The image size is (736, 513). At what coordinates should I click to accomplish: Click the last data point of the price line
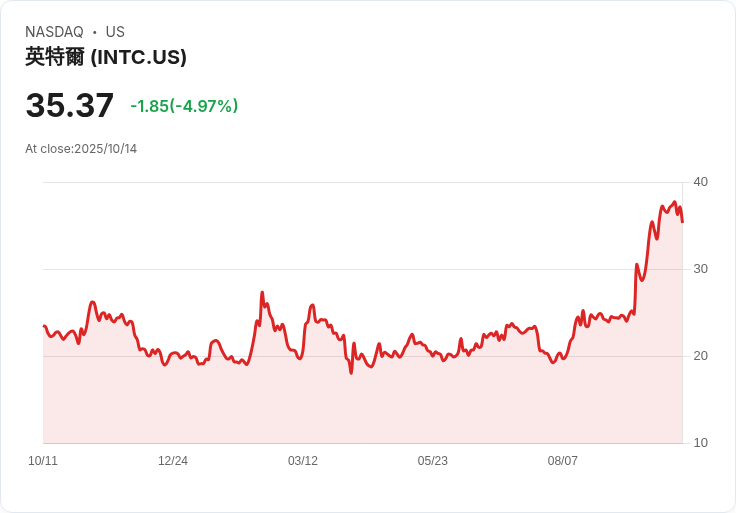(682, 222)
